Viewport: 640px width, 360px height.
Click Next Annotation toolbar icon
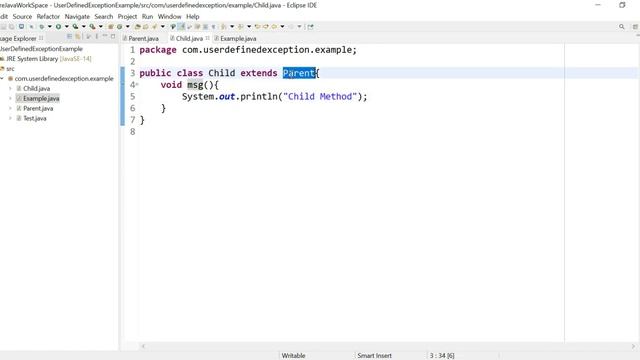[224, 27]
